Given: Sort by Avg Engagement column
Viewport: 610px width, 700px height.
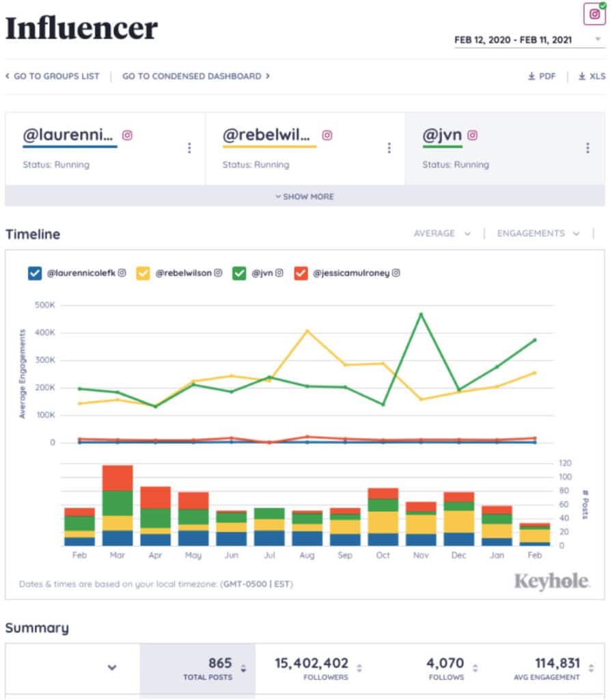Looking at the screenshot, I should 592,669.
